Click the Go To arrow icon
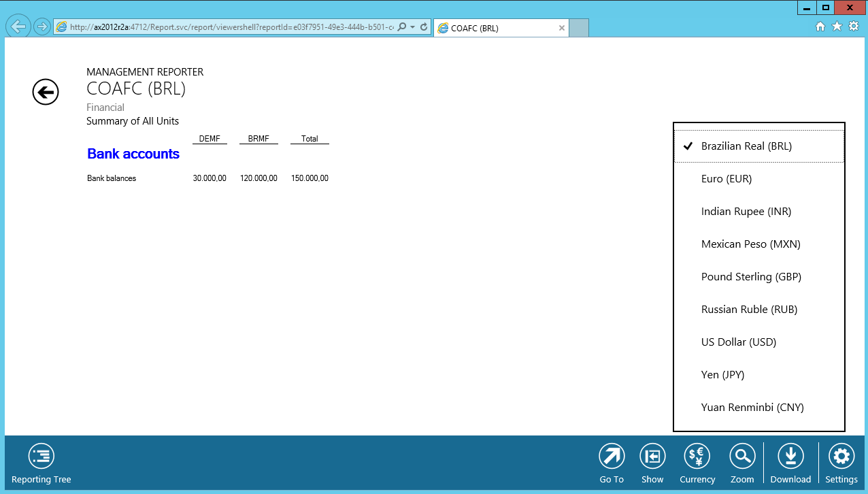Image resolution: width=868 pixels, height=494 pixels. (x=612, y=457)
